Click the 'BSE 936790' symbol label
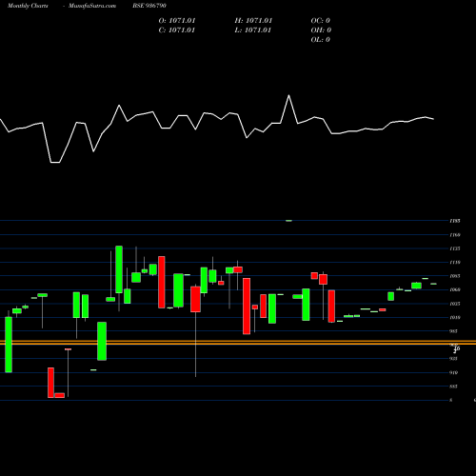 click(149, 6)
